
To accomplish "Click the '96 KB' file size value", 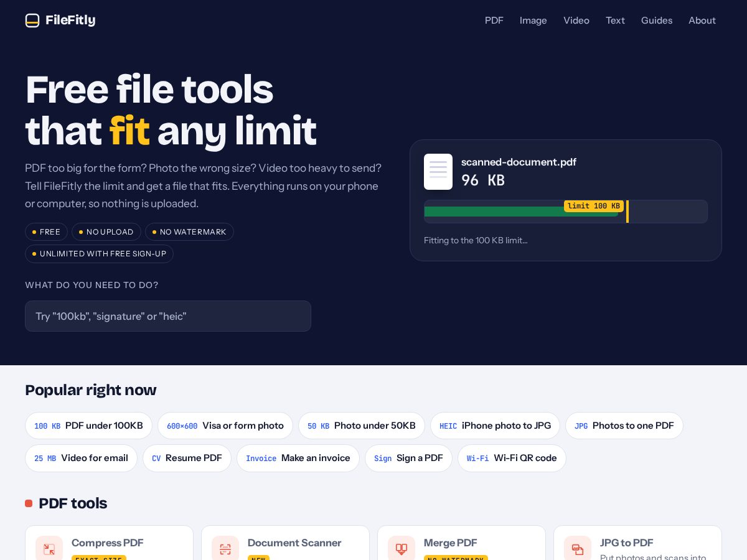I will [x=483, y=180].
